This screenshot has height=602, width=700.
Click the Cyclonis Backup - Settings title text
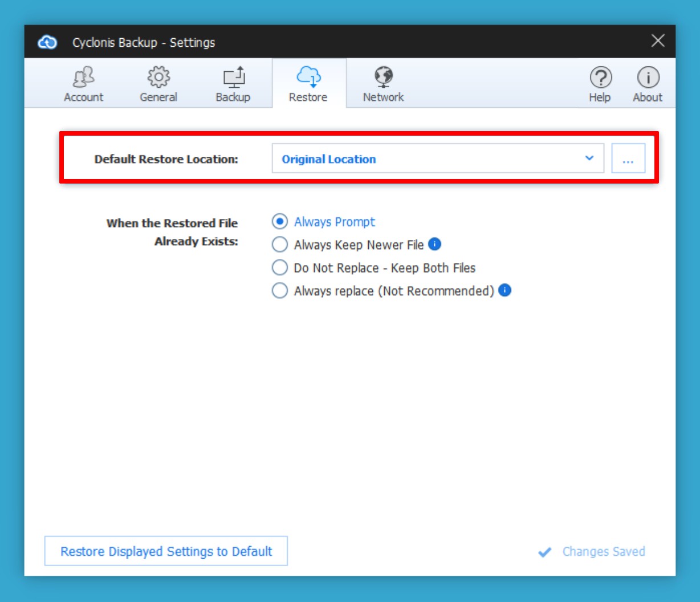pos(144,42)
